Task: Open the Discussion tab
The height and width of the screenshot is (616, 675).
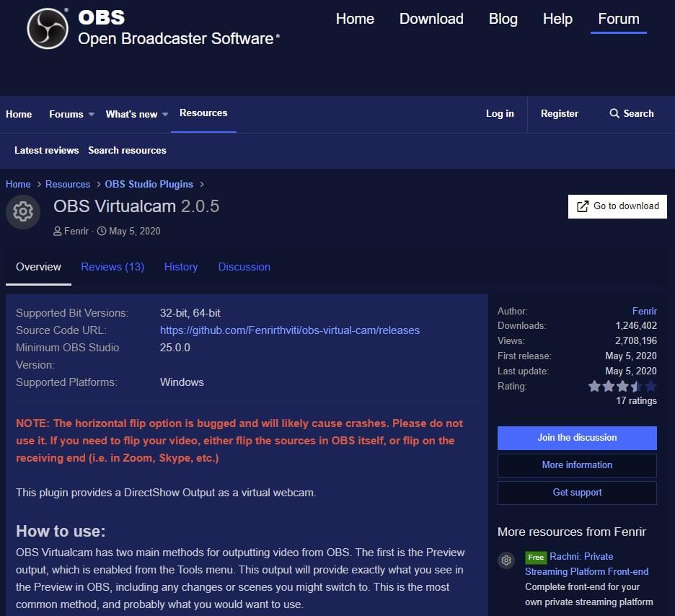Action: [x=244, y=267]
